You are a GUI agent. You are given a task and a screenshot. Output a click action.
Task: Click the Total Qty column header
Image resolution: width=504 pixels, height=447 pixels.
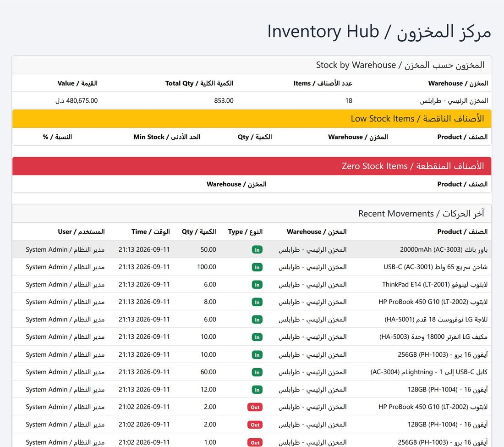pyautogui.click(x=199, y=83)
